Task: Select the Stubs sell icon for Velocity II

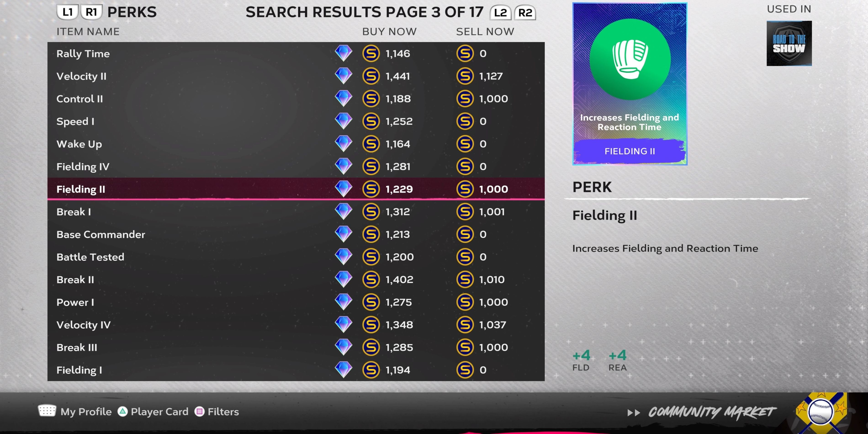Action: 465,76
